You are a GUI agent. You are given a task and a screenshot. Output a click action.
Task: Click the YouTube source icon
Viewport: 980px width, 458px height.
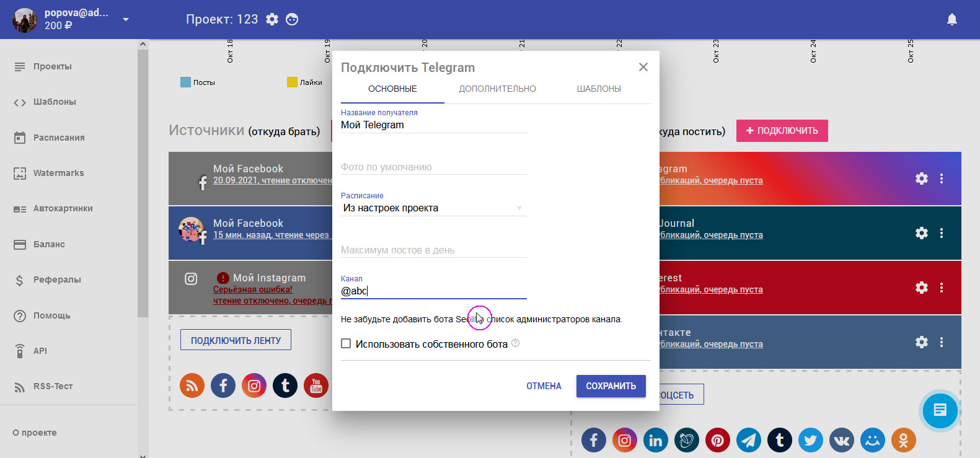(x=316, y=385)
